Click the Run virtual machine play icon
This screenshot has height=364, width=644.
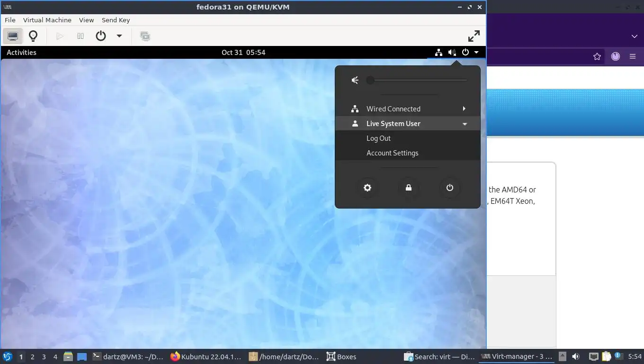(60, 36)
